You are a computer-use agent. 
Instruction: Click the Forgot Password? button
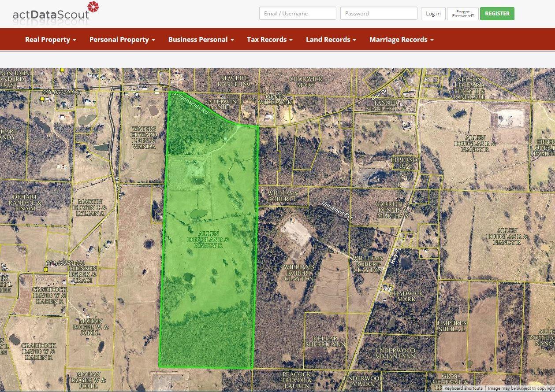(462, 14)
